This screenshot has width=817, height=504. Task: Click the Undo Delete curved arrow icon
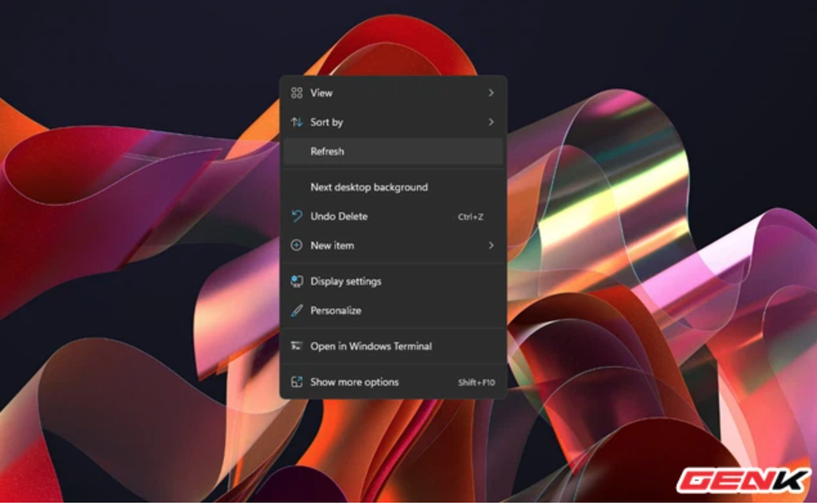point(297,217)
